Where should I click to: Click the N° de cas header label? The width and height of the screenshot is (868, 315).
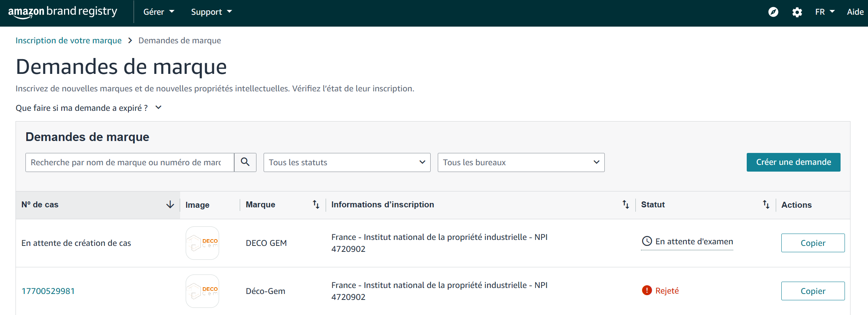tap(40, 205)
